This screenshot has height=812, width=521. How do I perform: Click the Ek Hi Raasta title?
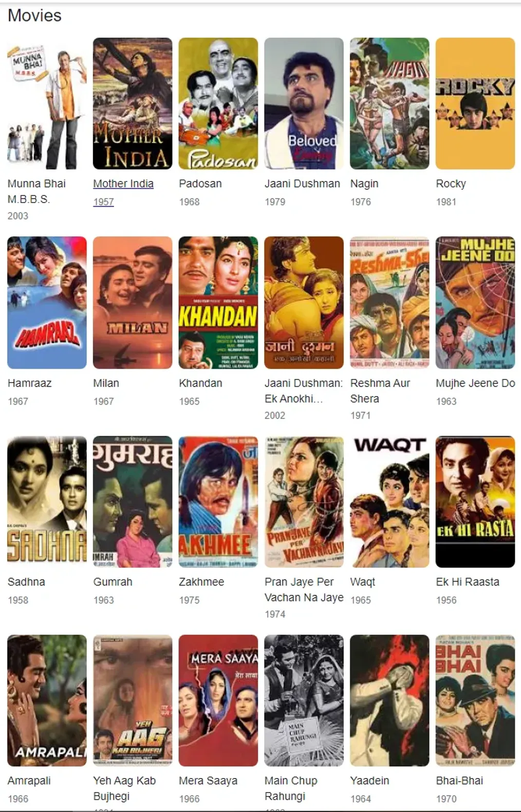[468, 582]
